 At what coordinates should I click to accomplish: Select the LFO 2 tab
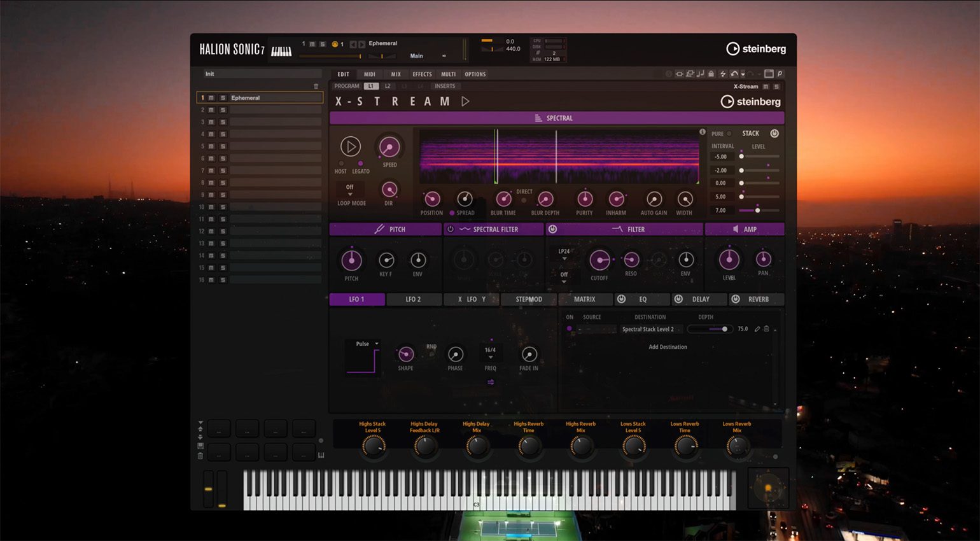click(x=414, y=299)
